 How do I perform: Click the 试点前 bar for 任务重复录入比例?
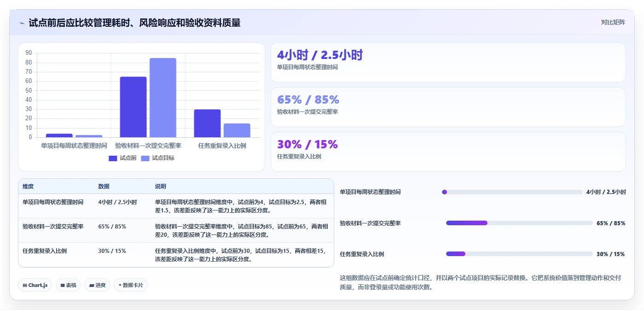[207, 123]
